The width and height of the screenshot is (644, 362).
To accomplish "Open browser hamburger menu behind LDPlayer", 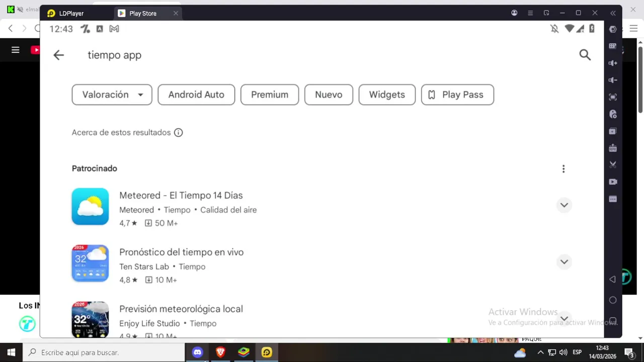I will [633, 29].
